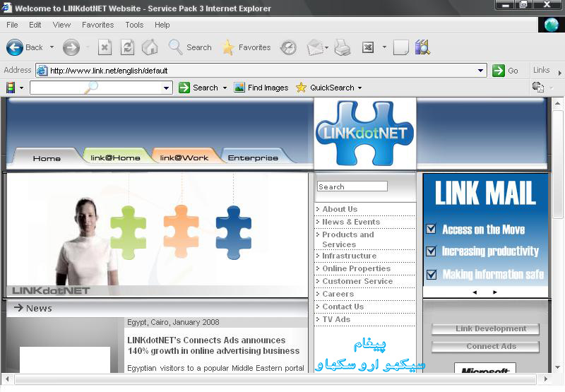Go to the Home page icon
The width and height of the screenshot is (565, 392).
[150, 47]
